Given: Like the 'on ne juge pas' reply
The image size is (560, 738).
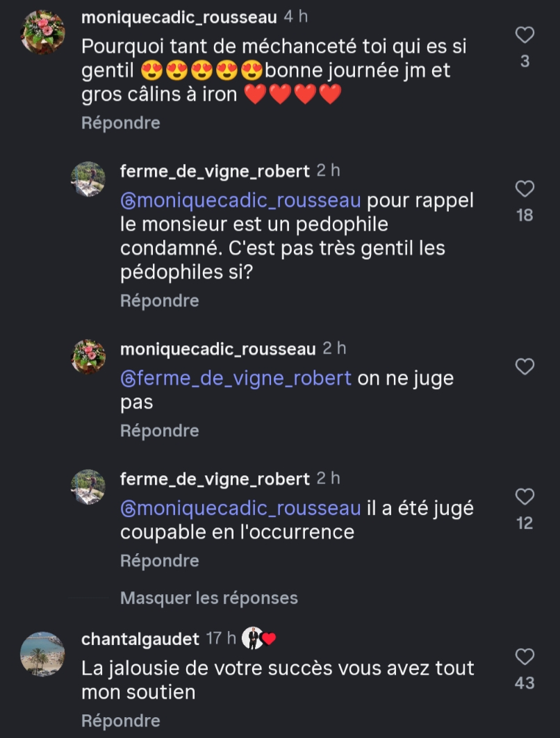Looking at the screenshot, I should [525, 366].
